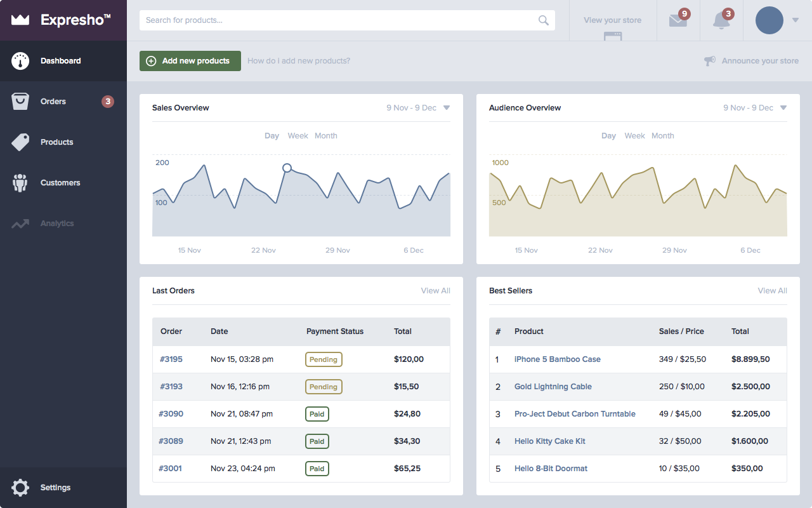Open iPhone 5 Bamboo Case product
Image resolution: width=812 pixels, height=508 pixels.
click(558, 359)
